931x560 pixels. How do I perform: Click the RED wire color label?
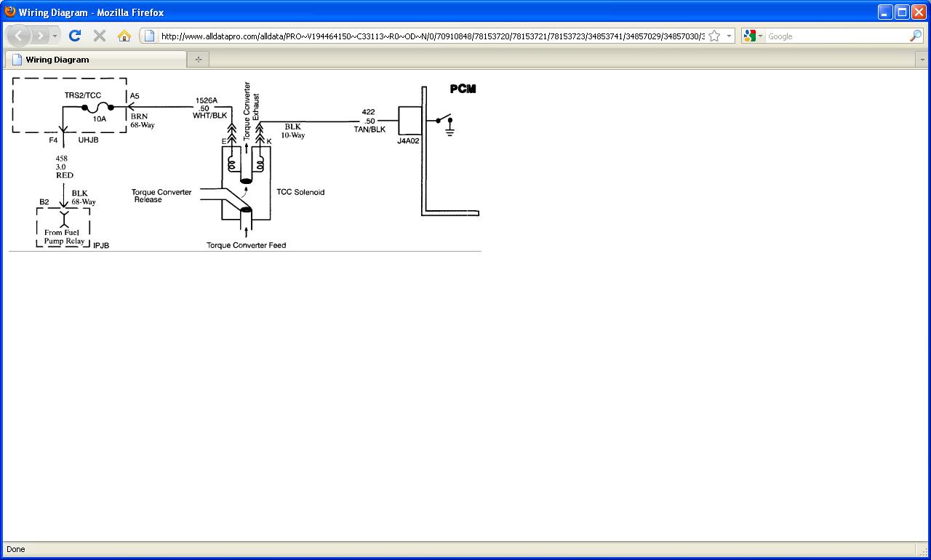click(x=64, y=175)
